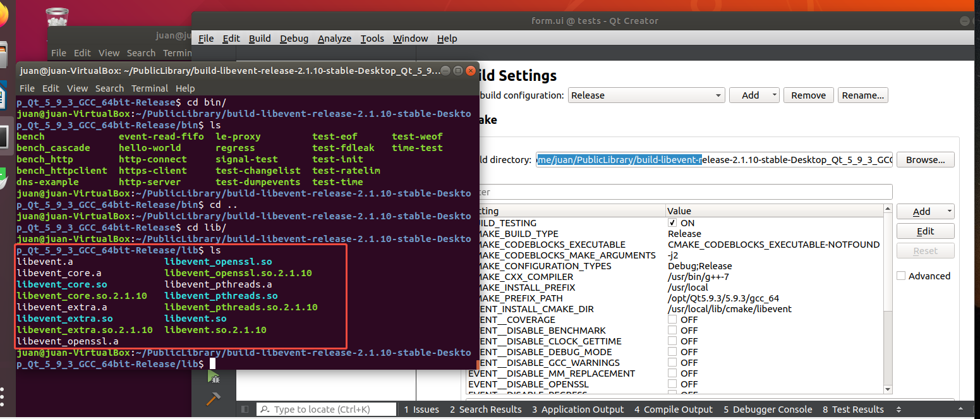Open Qt Creator's Tools menu
This screenshot has height=419, width=980.
(372, 39)
